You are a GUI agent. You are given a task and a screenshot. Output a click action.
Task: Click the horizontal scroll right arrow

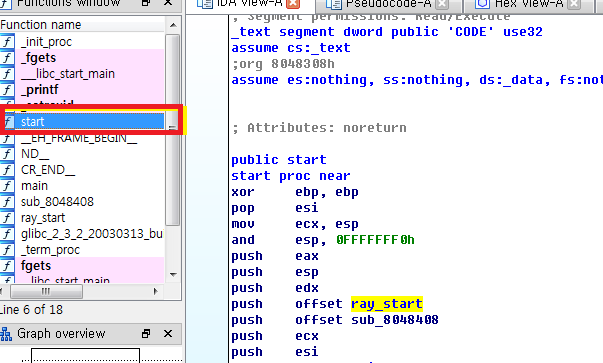(155, 291)
